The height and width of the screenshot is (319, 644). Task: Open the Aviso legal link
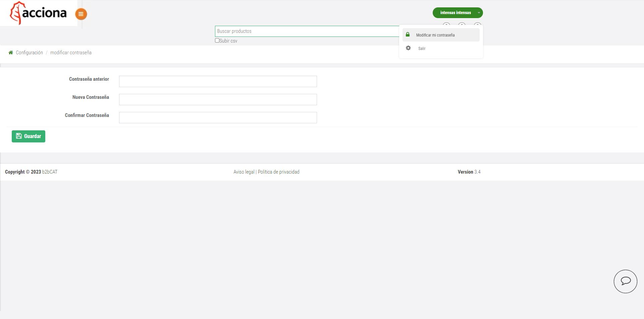pos(243,172)
